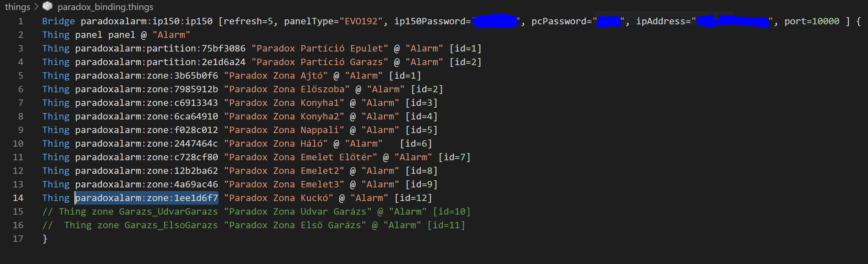Click the port=10000 value on line 1
This screenshot has height=264, width=868.
pos(812,21)
